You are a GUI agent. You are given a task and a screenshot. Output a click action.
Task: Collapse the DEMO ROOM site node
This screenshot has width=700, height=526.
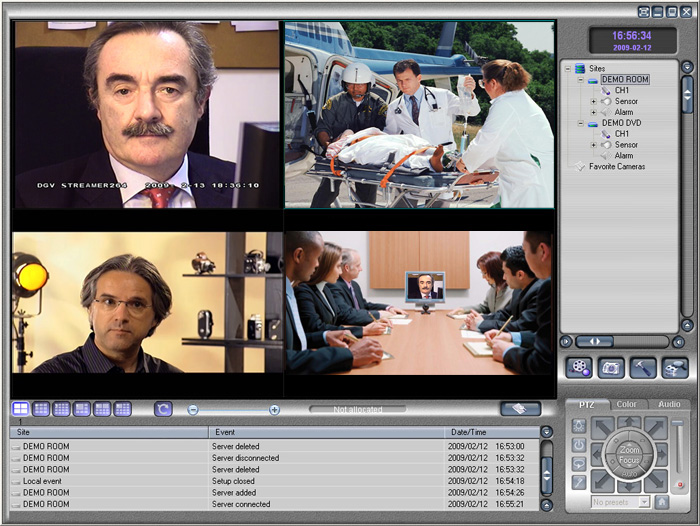coord(580,80)
